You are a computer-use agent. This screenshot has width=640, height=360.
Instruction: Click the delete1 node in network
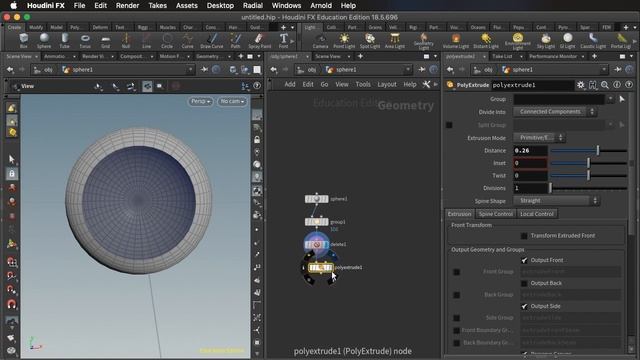(316, 244)
